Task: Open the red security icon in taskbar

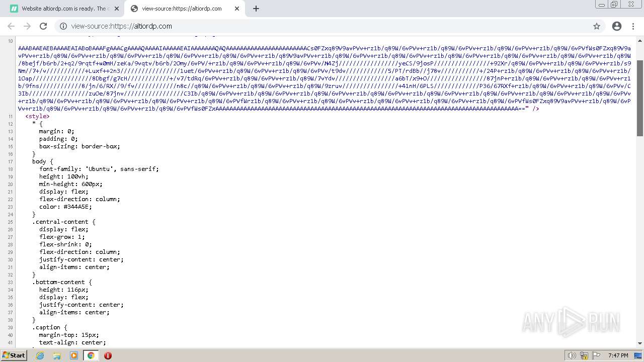Action: (108, 355)
